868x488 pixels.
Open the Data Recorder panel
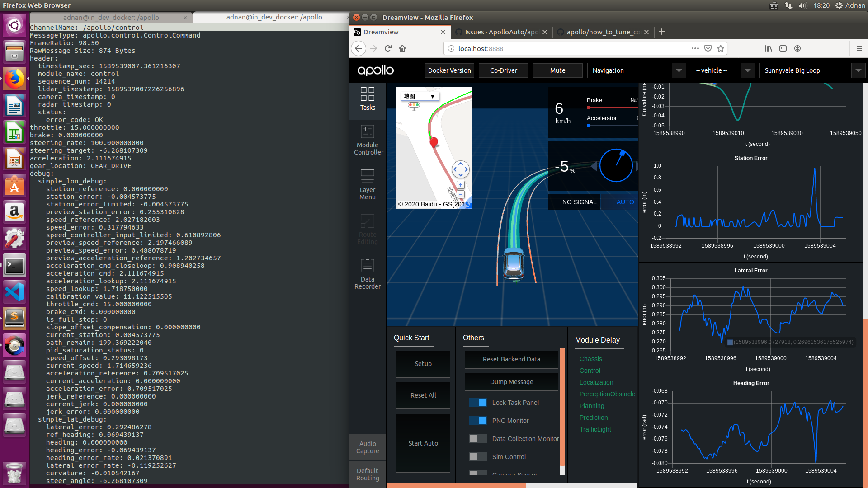[x=368, y=274]
